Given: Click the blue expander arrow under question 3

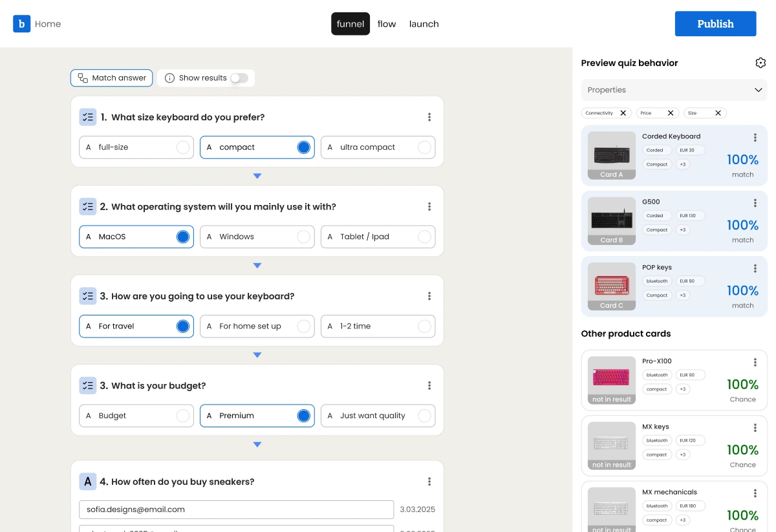Looking at the screenshot, I should tap(257, 354).
